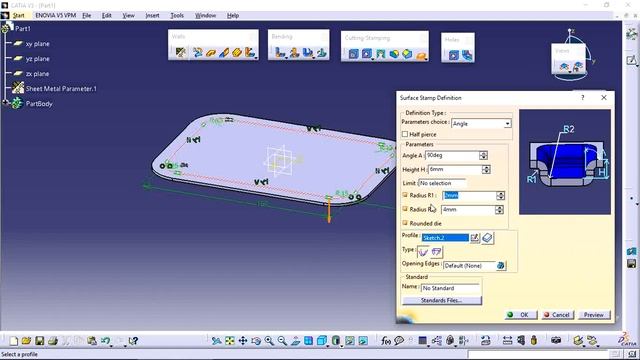The image size is (640, 360).
Task: Click the Preview button
Action: (593, 315)
